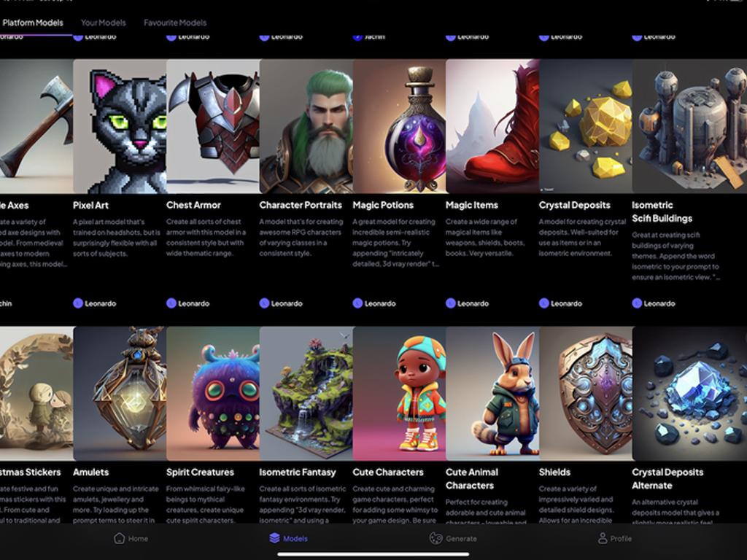Switch to Favourite Models tab
747x560 pixels.
point(175,23)
